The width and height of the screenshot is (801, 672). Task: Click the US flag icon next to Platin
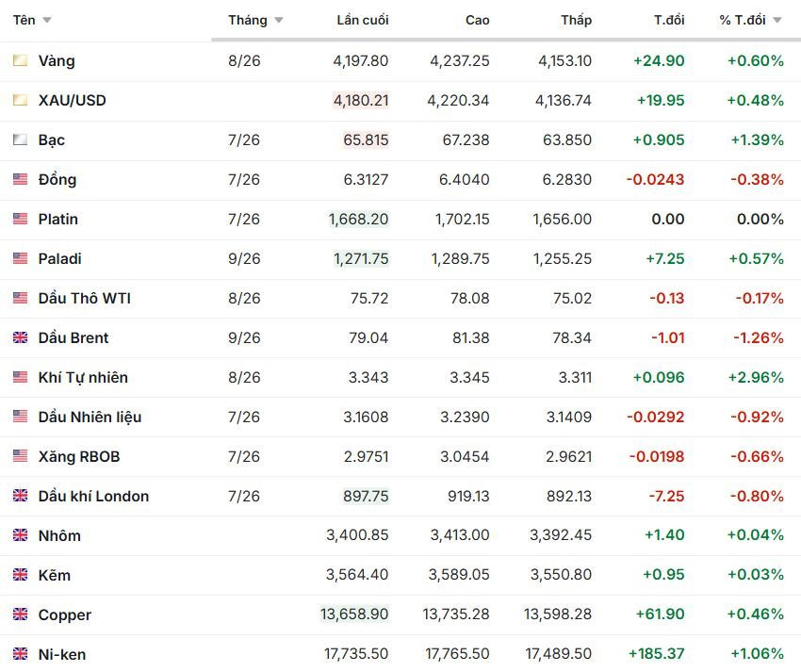tap(21, 219)
